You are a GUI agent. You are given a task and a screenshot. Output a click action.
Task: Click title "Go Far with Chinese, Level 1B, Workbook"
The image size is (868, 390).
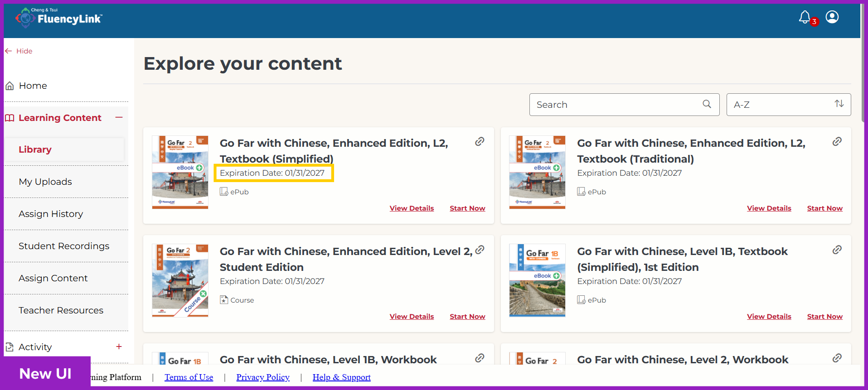pos(328,360)
